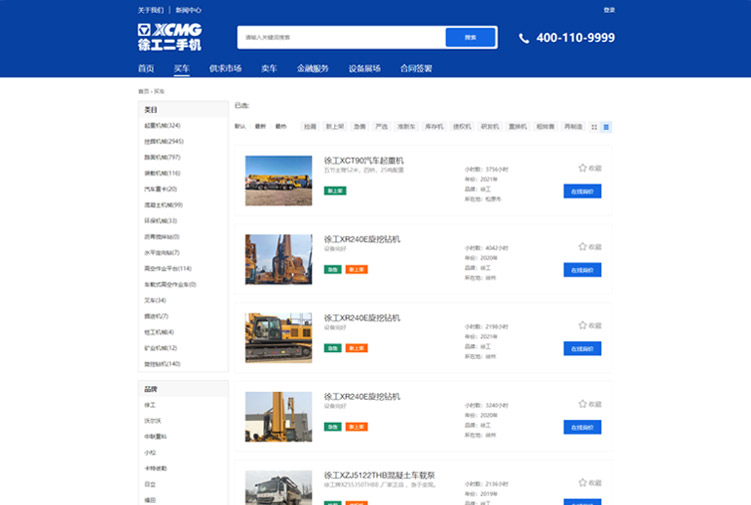This screenshot has width=751, height=505.
Task: Toggle the 租转售 filter tag
Action: click(x=545, y=126)
